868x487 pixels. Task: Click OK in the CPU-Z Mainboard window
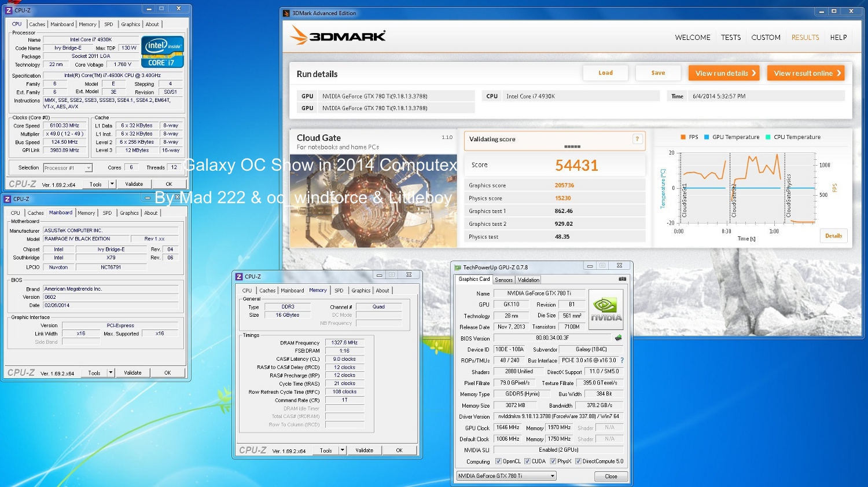(x=168, y=373)
